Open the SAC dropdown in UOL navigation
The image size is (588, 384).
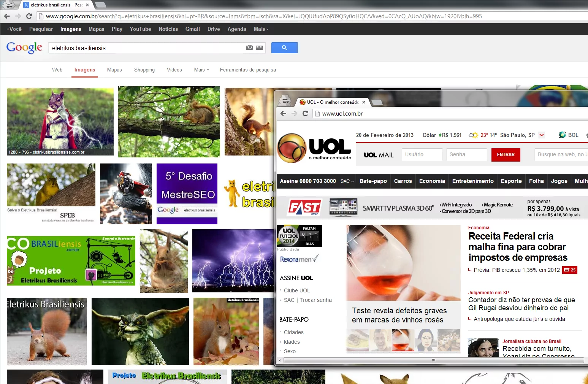coord(347,181)
